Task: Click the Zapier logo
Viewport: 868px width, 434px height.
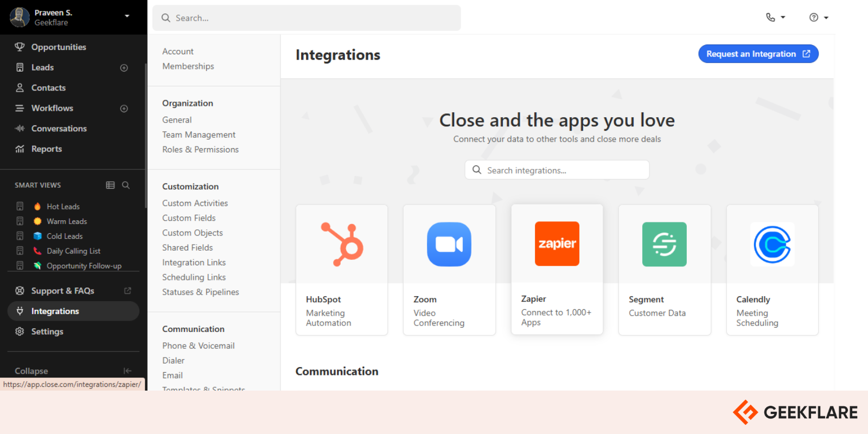Action: (557, 244)
